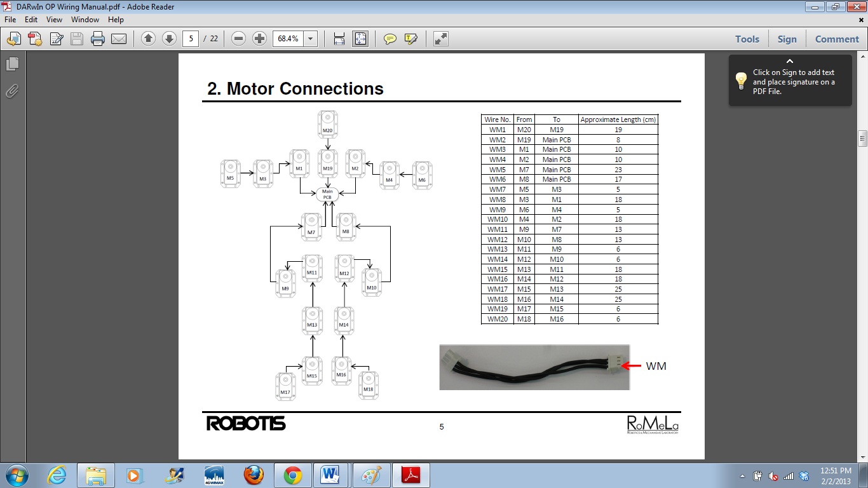Select the Highlight text tool

point(411,39)
